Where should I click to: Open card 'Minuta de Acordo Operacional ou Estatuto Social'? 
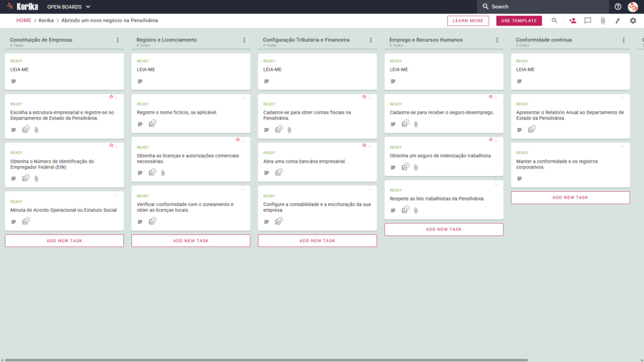(65, 211)
